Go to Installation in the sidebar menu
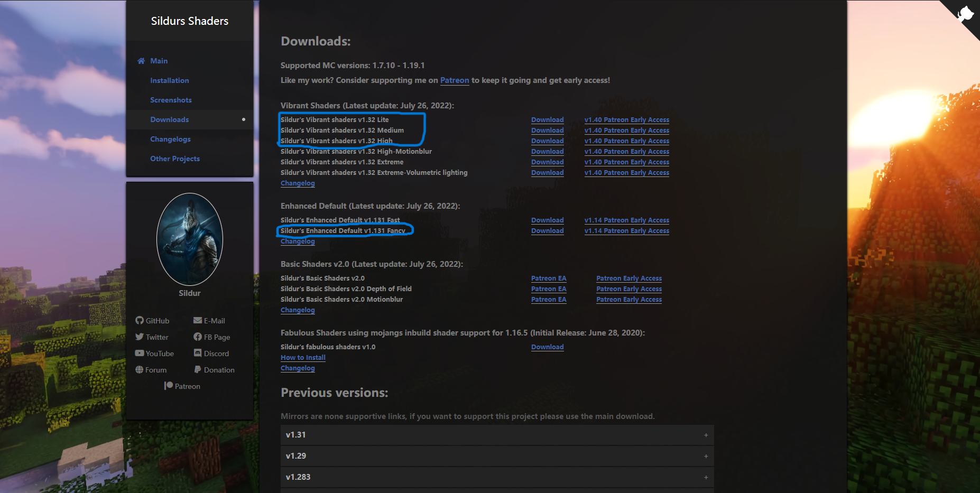 tap(170, 80)
